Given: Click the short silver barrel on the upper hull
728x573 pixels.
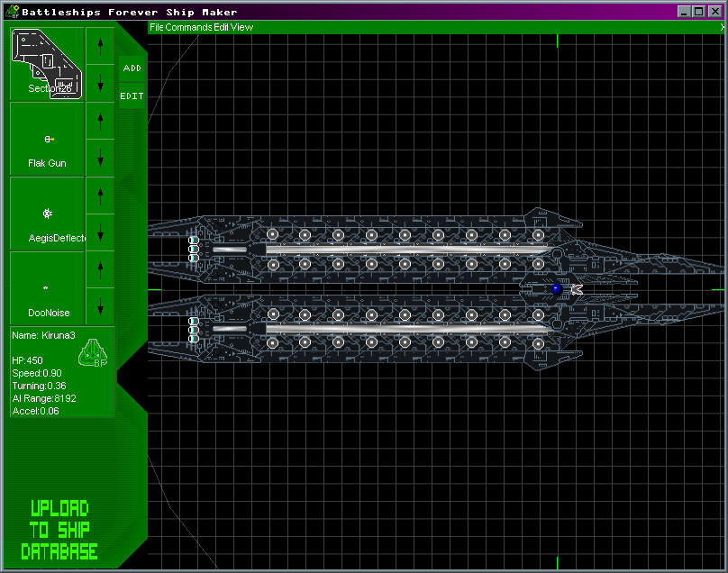Looking at the screenshot, I should [x=230, y=250].
